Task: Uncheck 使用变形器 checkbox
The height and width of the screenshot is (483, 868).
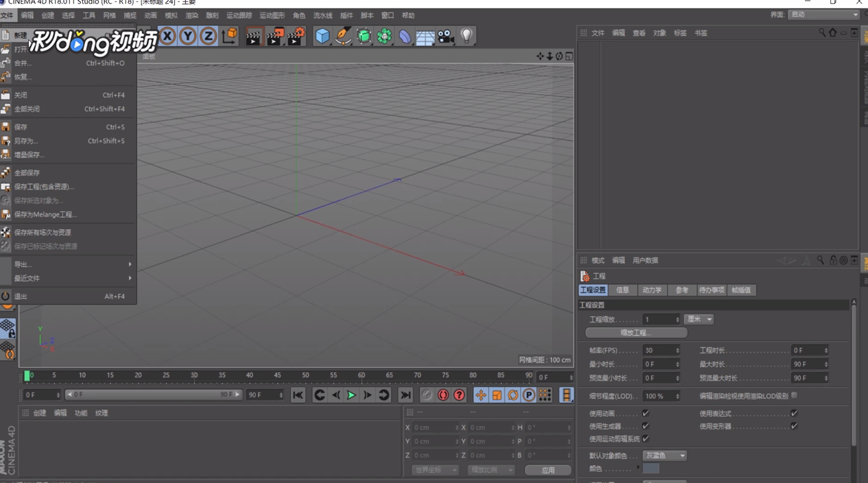Action: pos(794,426)
